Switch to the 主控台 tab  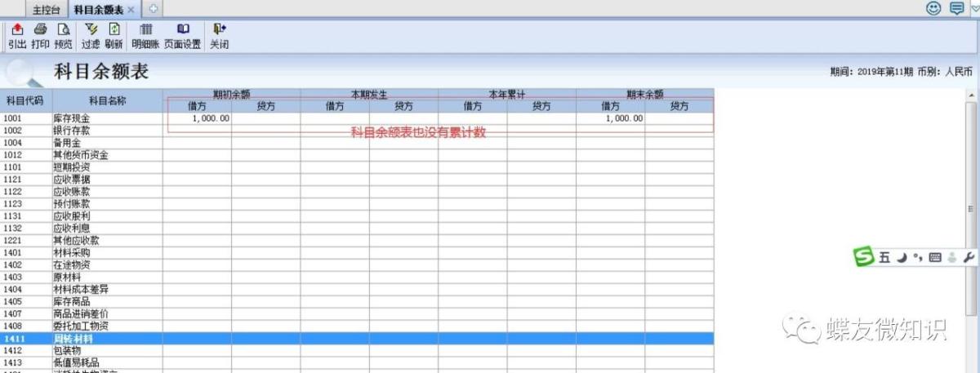(46, 9)
